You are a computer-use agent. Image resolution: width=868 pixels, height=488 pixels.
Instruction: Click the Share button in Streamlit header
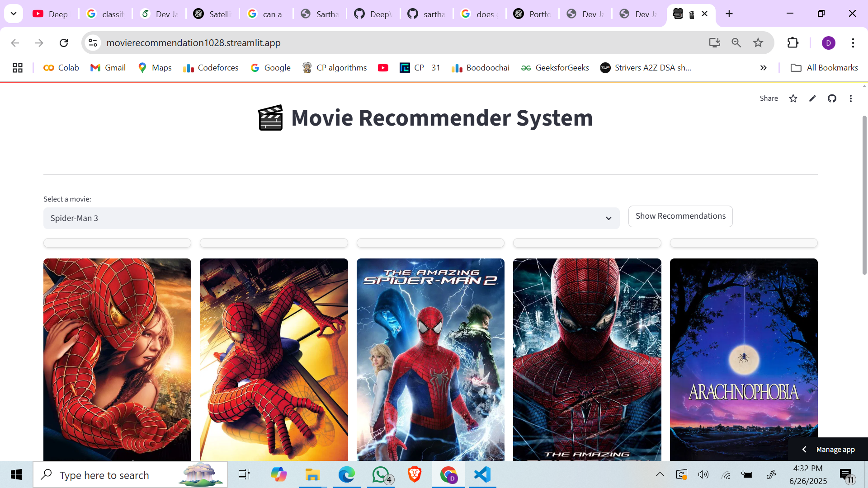[x=769, y=99]
